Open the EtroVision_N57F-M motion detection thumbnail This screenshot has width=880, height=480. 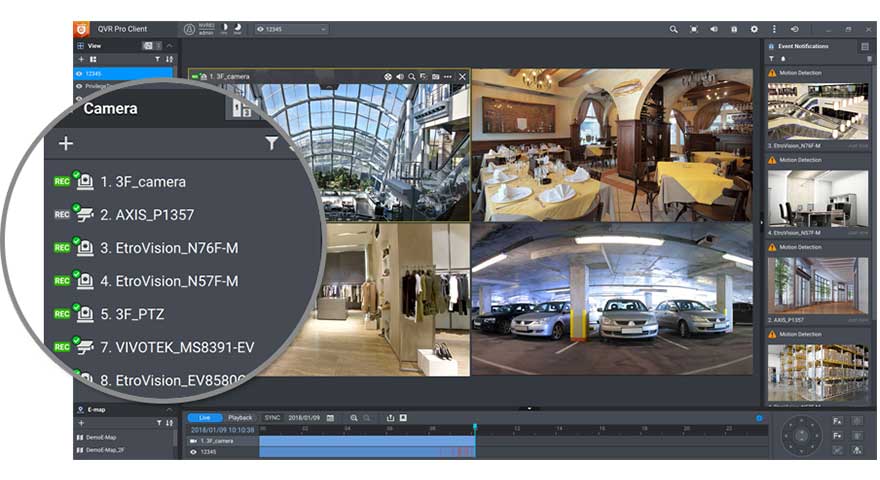[x=818, y=199]
